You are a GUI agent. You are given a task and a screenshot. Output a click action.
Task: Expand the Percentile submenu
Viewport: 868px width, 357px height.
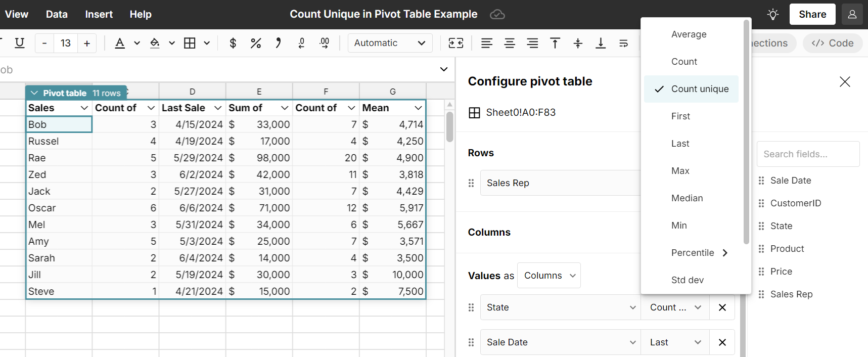coord(699,253)
